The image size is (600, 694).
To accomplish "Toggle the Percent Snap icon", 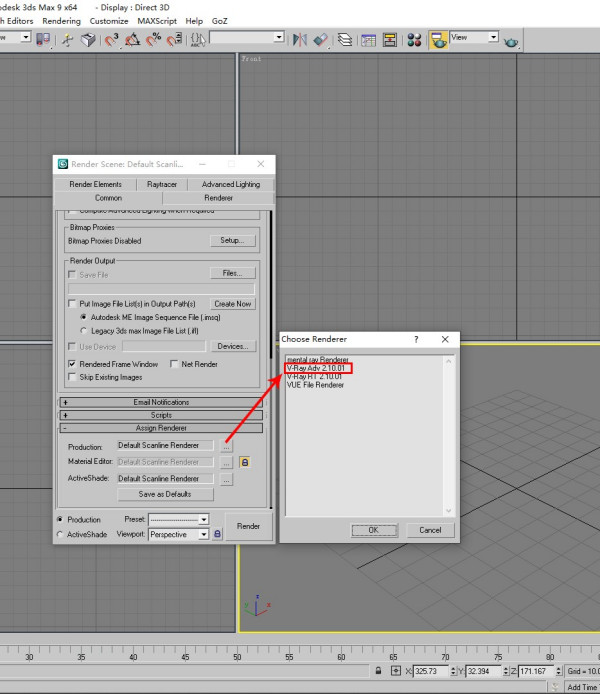I will click(x=154, y=39).
